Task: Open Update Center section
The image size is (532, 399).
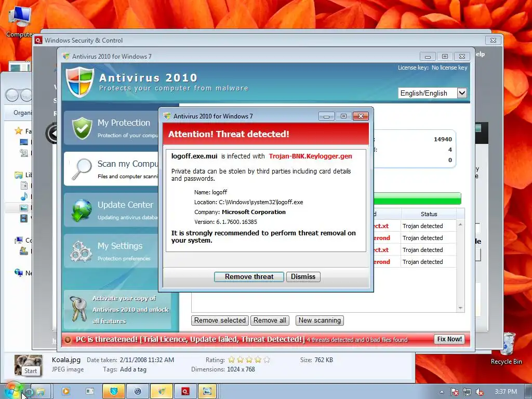Action: (112, 210)
